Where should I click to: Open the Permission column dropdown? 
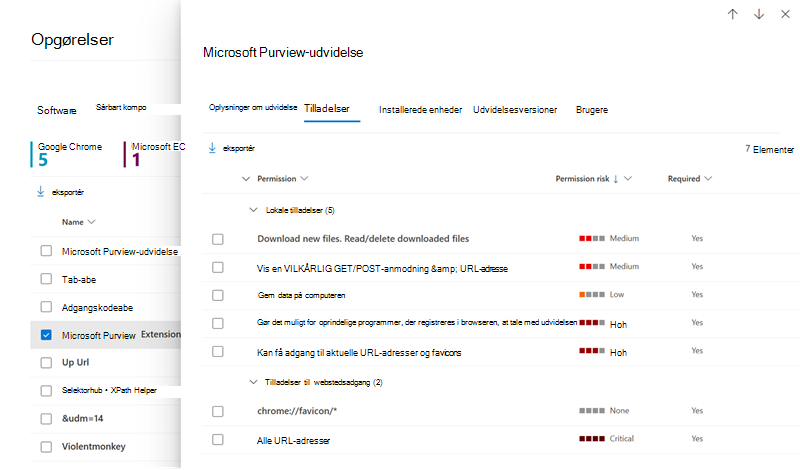305,179
